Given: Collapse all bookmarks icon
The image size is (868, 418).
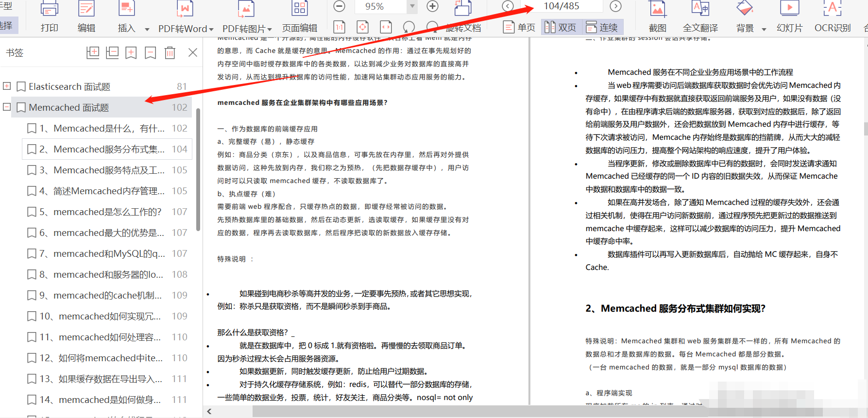Looking at the screenshot, I should [112, 53].
